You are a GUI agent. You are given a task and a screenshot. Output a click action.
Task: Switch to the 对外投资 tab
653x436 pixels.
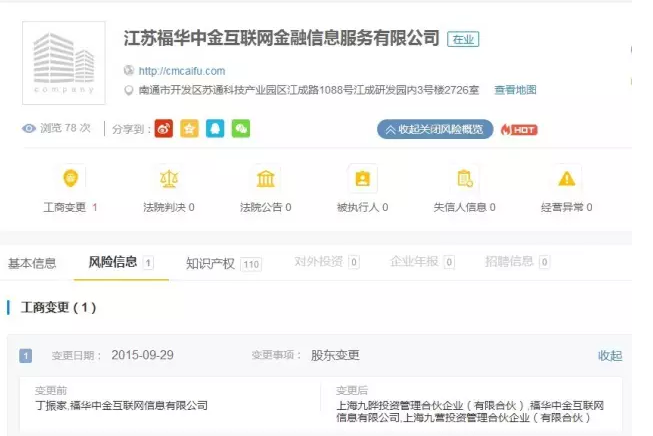pyautogui.click(x=326, y=262)
